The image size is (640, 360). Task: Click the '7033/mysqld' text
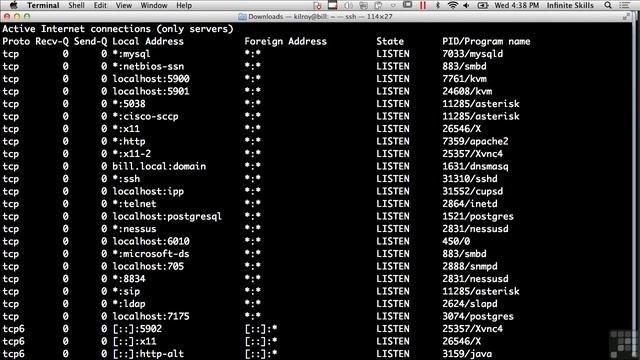click(x=473, y=54)
